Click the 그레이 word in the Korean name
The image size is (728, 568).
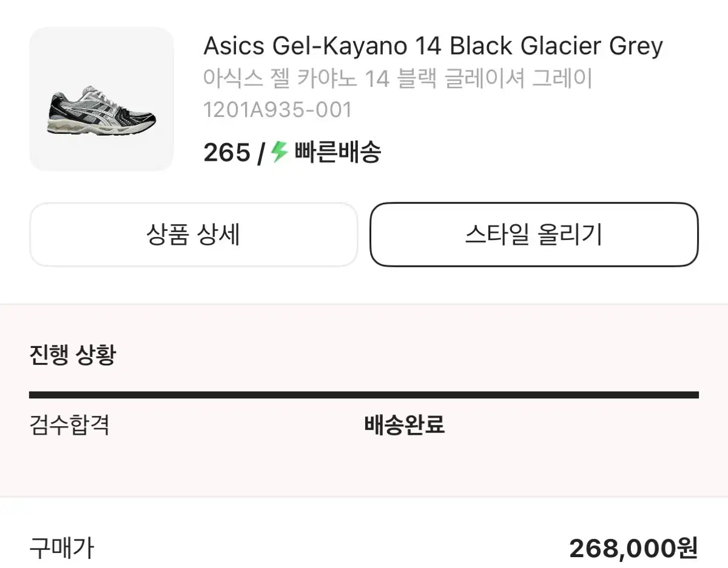pyautogui.click(x=562, y=78)
